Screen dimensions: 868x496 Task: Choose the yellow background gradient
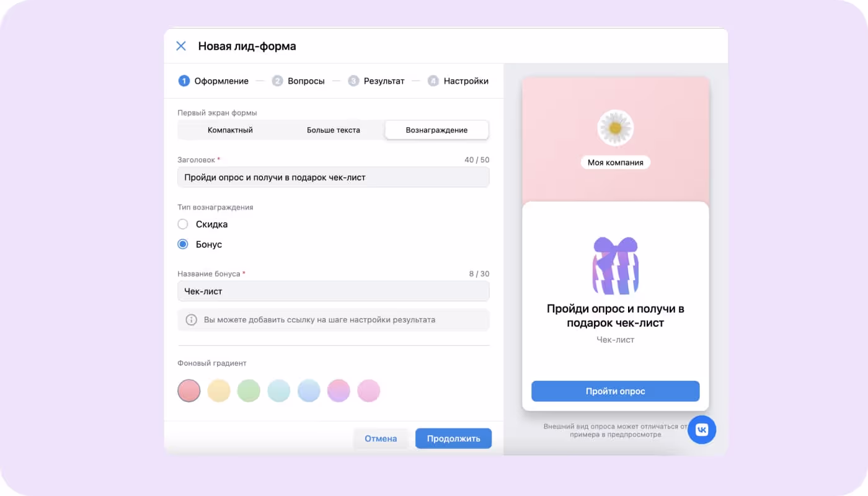219,391
